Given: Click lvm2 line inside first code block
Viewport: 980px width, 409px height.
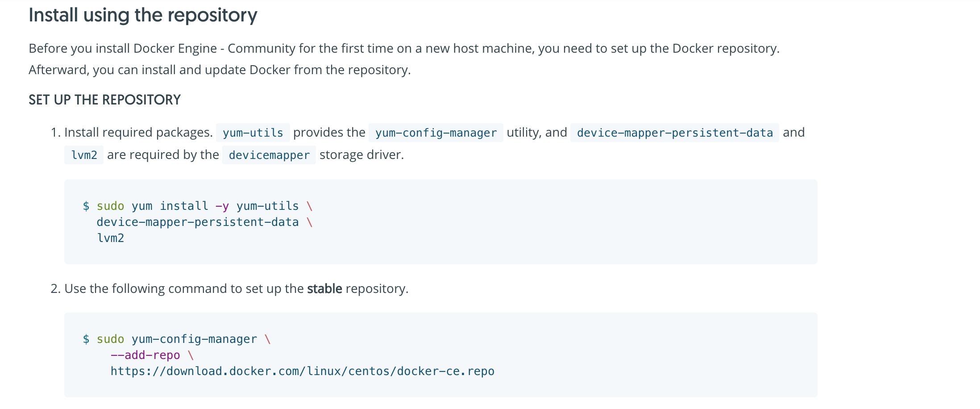Looking at the screenshot, I should tap(110, 238).
